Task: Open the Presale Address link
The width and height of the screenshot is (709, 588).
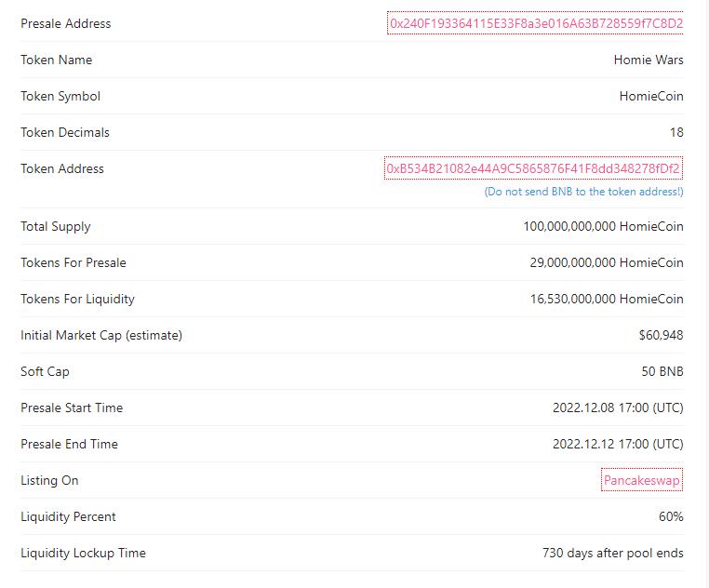Action: click(x=535, y=23)
